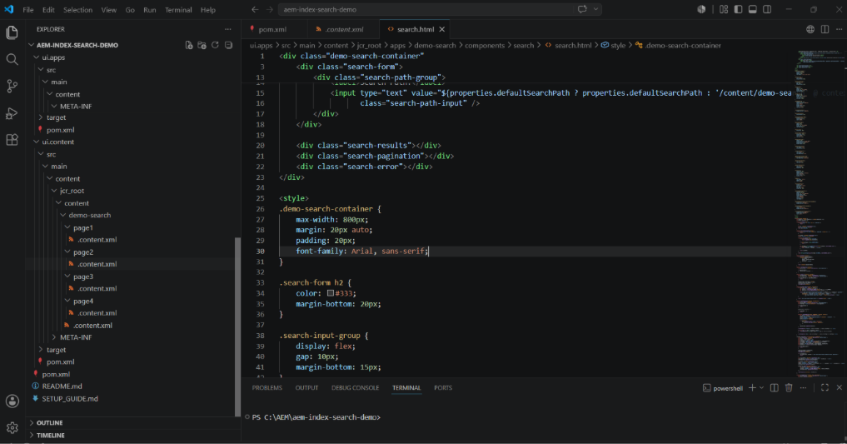Open the Help menu
This screenshot has width=847, height=444.
point(208,10)
